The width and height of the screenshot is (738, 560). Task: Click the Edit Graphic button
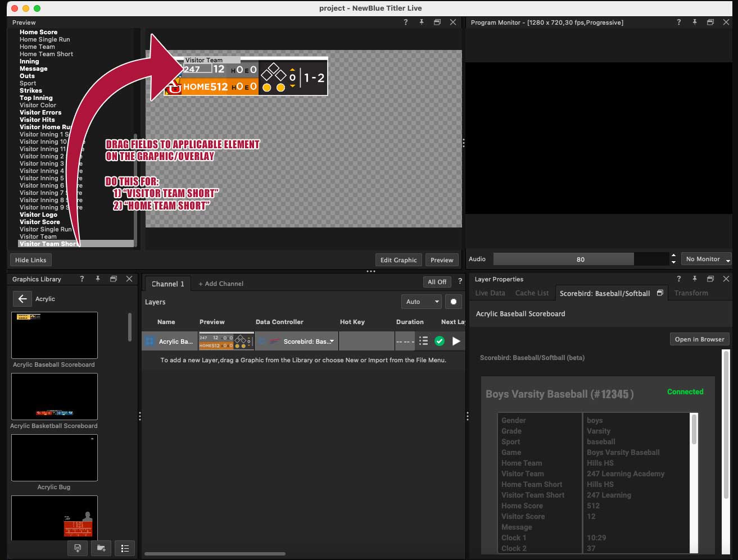399,260
